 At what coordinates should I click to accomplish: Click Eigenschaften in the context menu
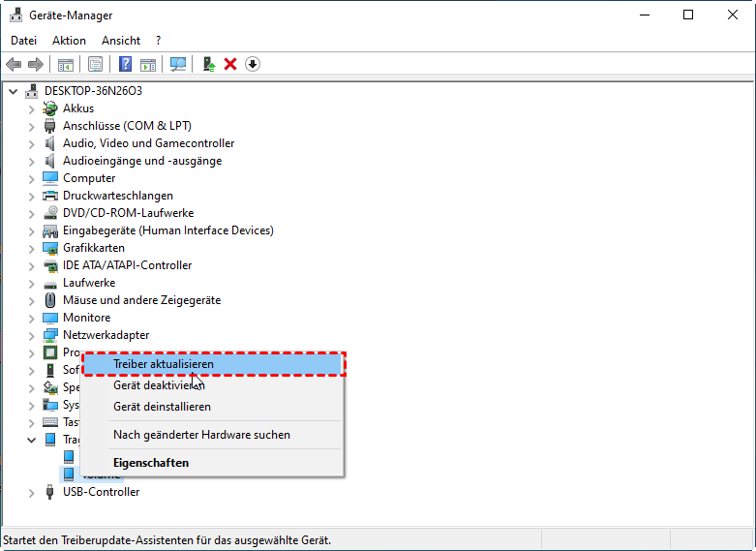pos(151,463)
